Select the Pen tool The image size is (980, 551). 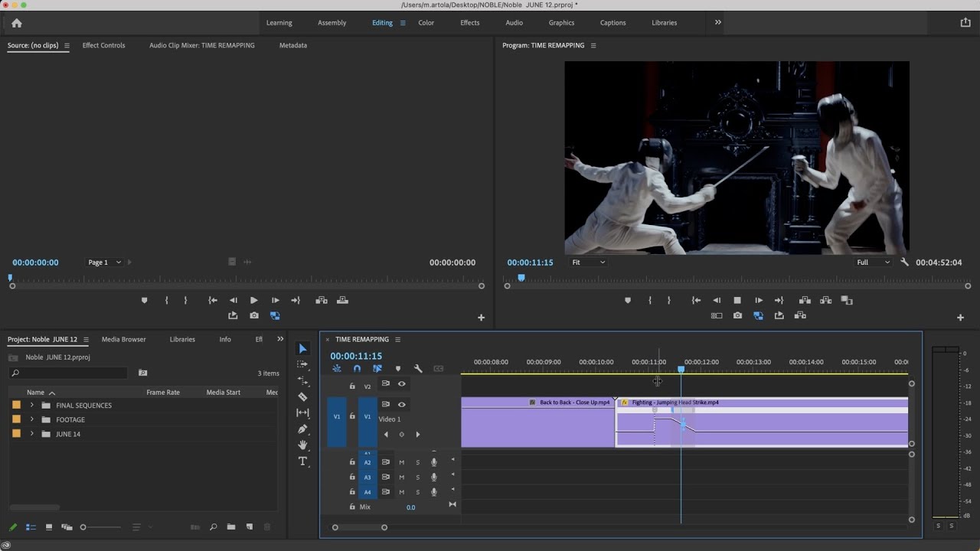[302, 429]
